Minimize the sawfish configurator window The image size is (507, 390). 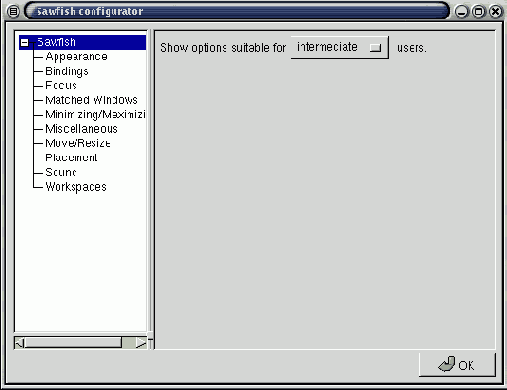click(x=462, y=12)
